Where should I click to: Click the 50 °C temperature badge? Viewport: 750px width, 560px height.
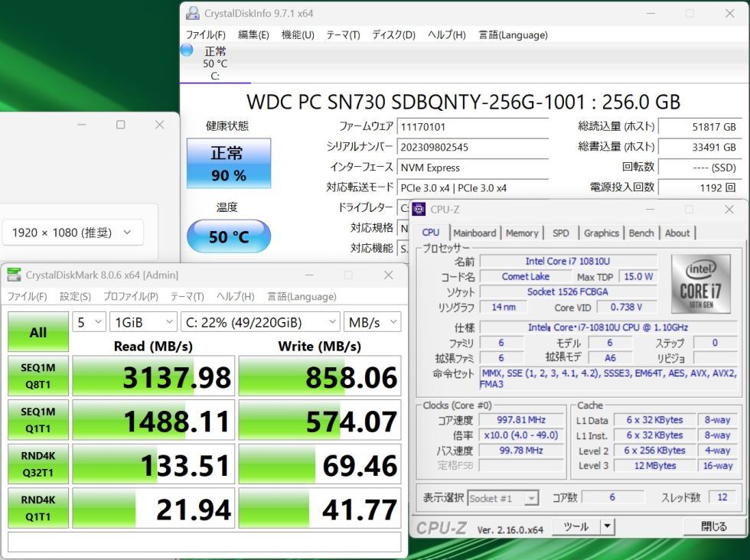pos(228,237)
